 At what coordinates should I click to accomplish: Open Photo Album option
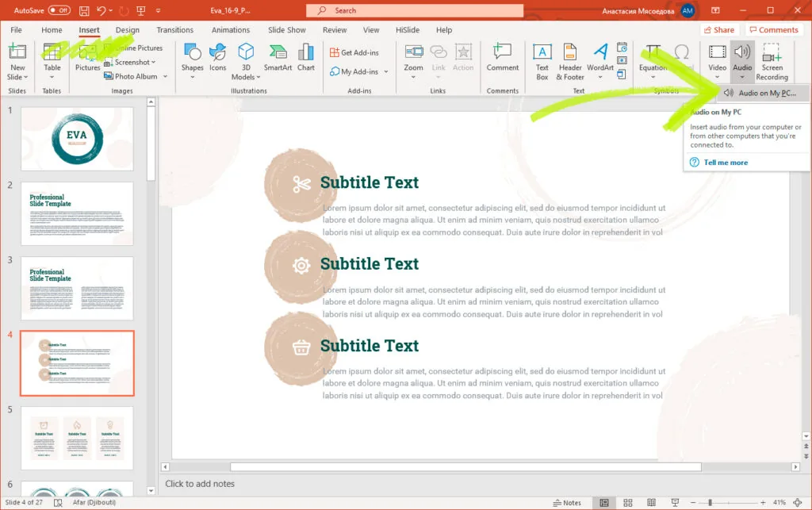[131, 76]
